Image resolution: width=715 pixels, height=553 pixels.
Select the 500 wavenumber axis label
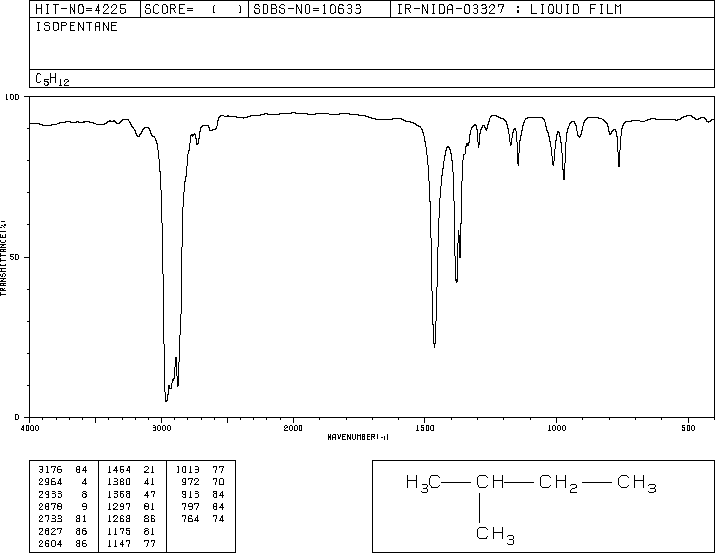point(688,428)
